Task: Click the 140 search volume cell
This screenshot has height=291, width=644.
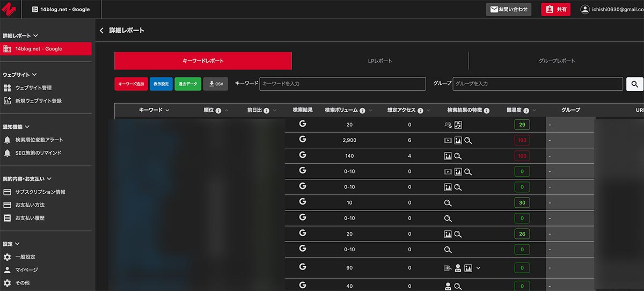Action: click(x=349, y=156)
